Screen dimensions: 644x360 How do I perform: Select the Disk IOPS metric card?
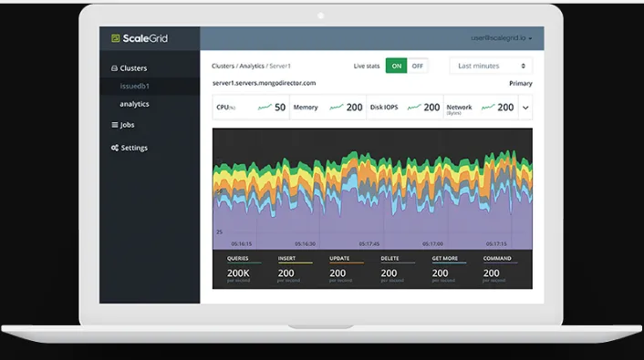coord(405,108)
